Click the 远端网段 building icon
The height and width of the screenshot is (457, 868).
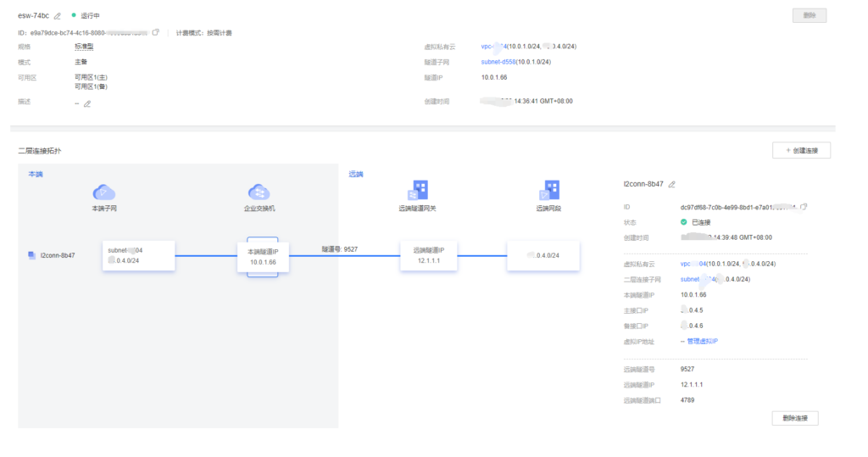click(552, 190)
